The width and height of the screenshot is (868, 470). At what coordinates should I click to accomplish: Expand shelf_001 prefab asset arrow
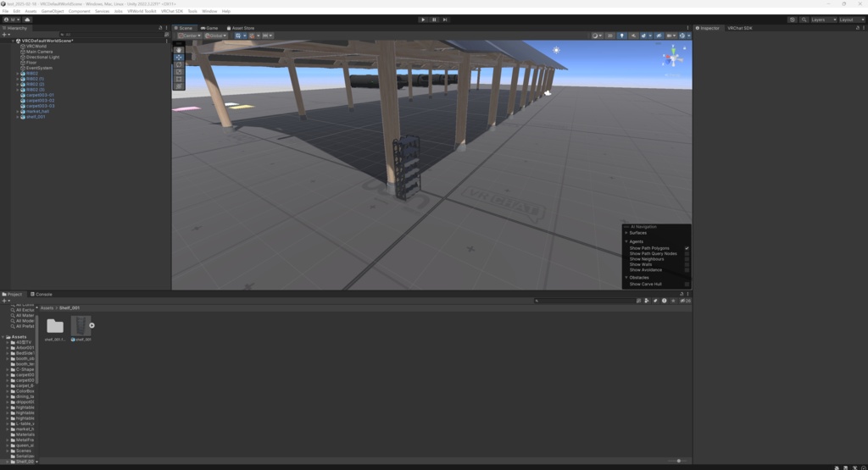[x=92, y=326]
